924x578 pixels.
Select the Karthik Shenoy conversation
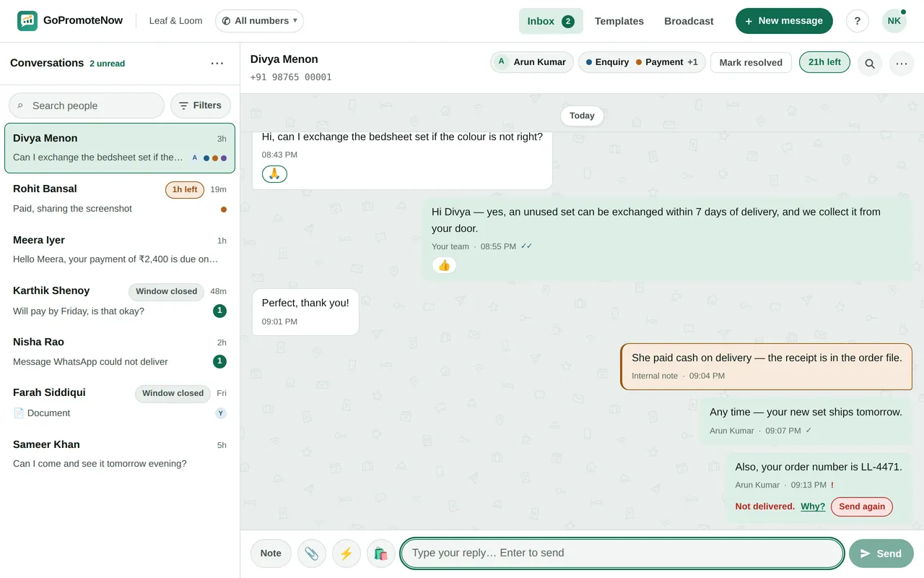[x=120, y=301]
